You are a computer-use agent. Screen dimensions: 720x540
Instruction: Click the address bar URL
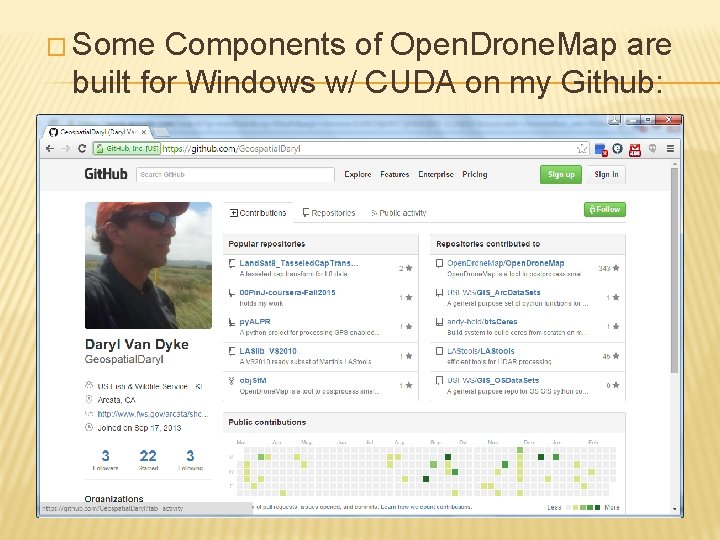231,148
